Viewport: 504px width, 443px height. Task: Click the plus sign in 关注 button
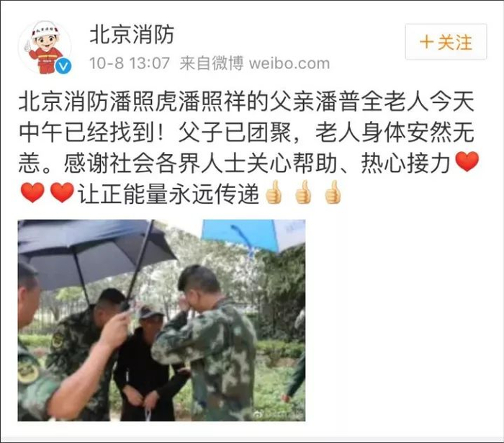pos(426,42)
